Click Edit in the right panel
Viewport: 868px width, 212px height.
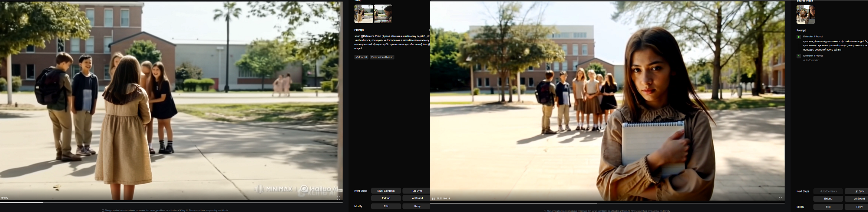[x=828, y=207]
